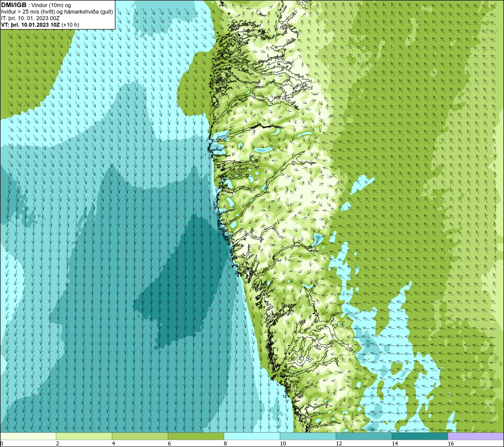Click the legend scale label 2
This screenshot has height=447, width=504.
point(57,443)
